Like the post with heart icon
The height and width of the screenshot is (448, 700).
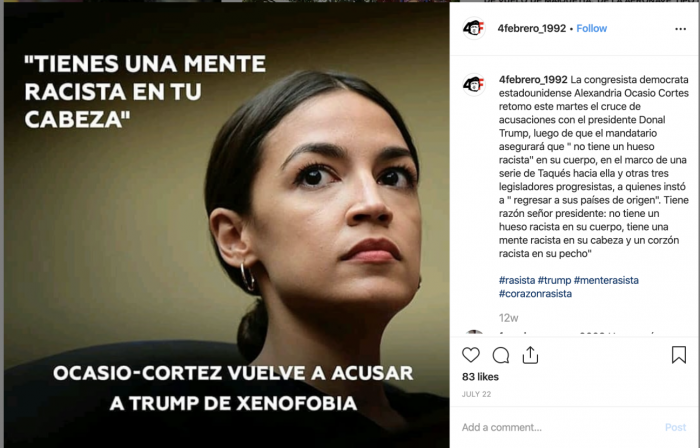point(471,355)
